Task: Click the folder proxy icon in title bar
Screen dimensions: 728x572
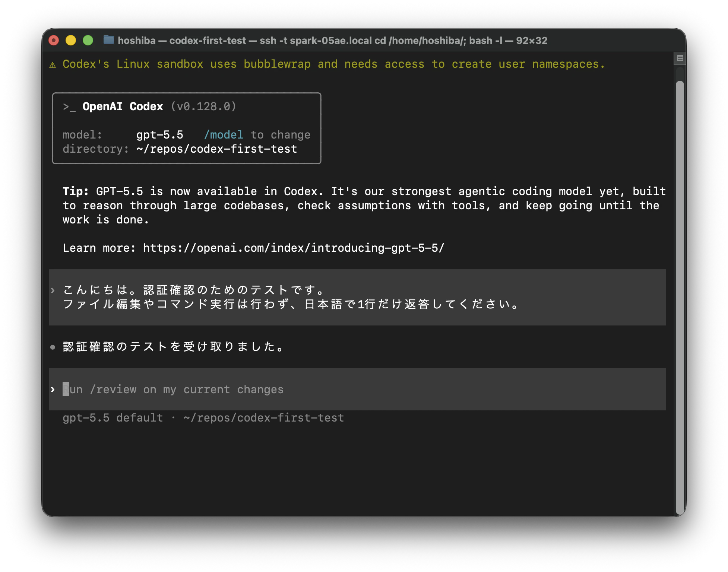Action: (108, 40)
